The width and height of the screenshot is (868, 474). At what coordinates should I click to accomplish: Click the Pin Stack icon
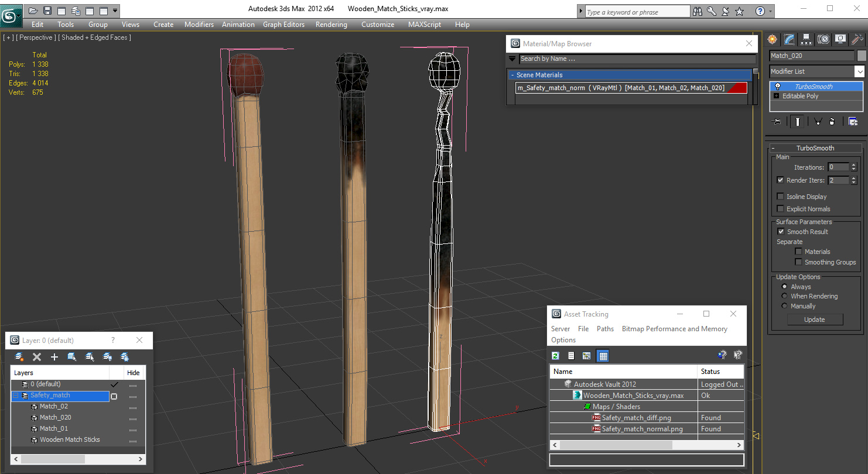tap(777, 122)
